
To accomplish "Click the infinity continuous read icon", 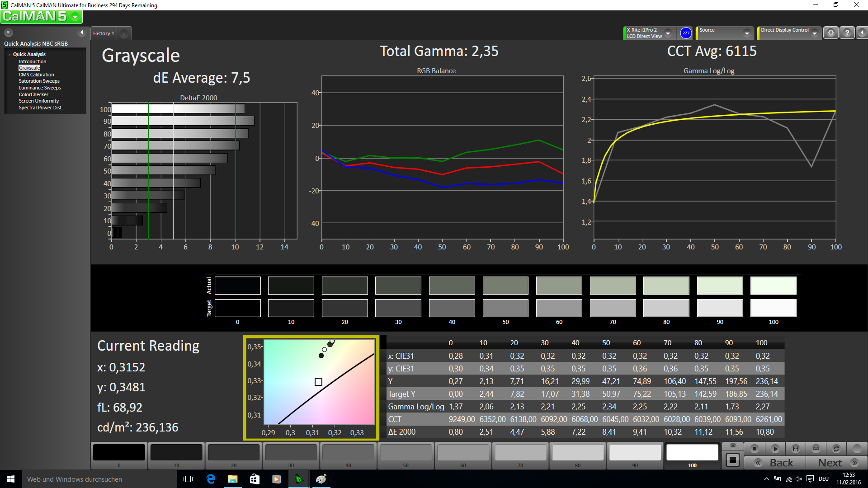I will (x=816, y=449).
